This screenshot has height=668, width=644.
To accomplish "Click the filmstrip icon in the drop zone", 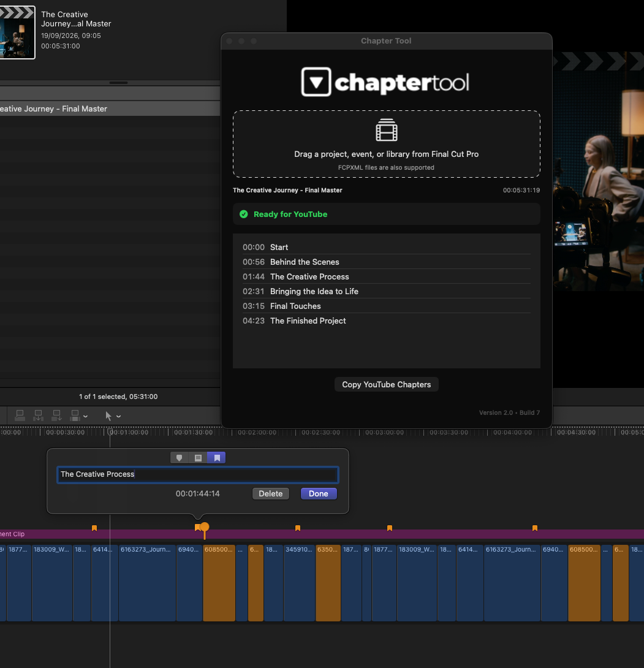I will click(x=386, y=130).
